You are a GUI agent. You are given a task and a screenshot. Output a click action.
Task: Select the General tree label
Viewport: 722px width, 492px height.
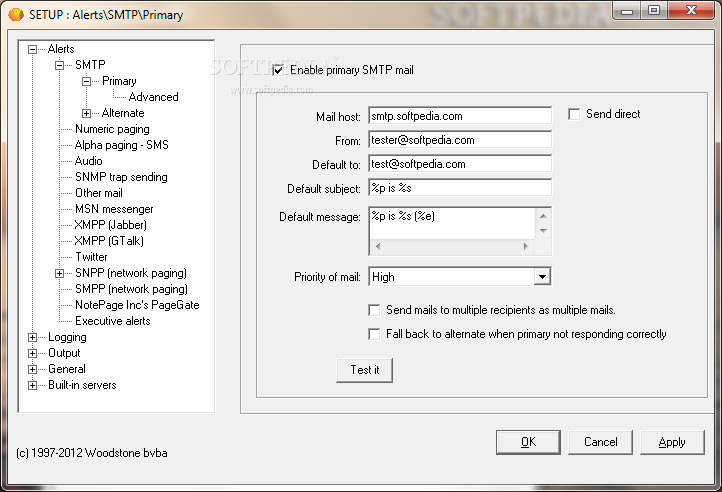[67, 369]
